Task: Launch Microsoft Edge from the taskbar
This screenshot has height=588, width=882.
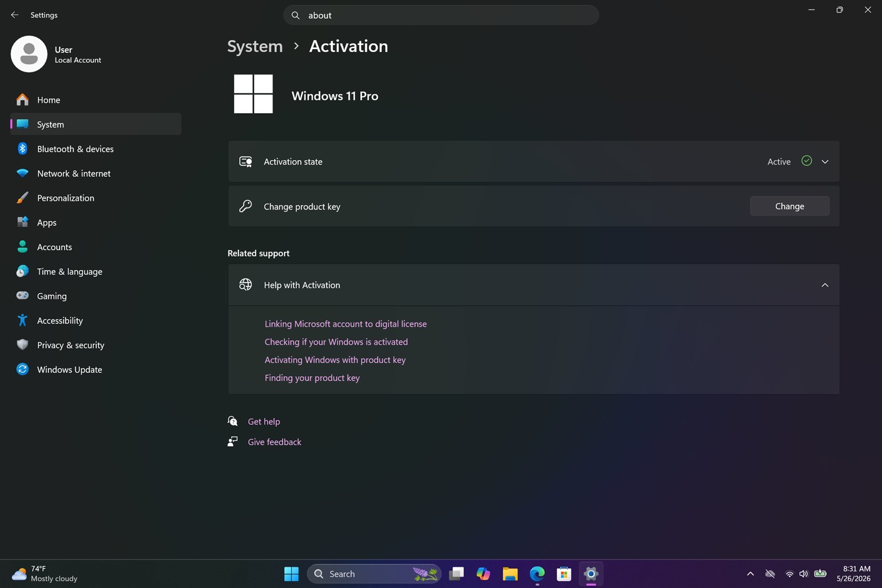Action: click(537, 574)
